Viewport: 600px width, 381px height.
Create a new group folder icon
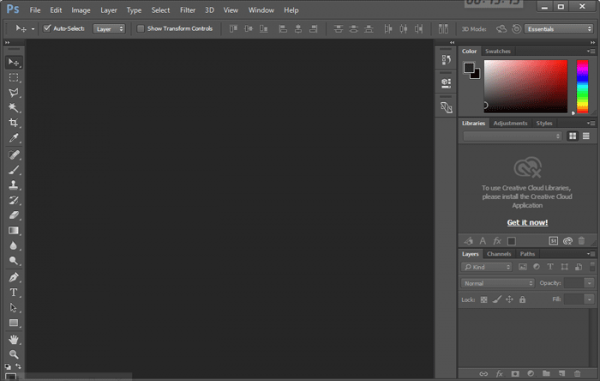pos(546,374)
